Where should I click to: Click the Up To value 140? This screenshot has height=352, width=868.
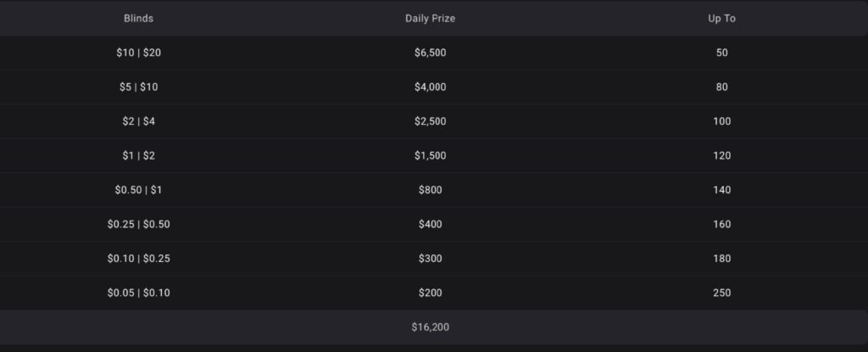coord(721,190)
